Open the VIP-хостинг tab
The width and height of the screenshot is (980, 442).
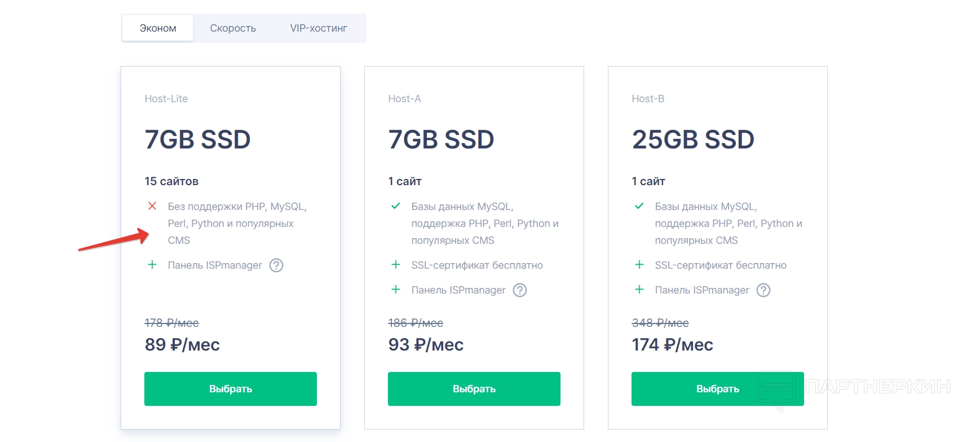pyautogui.click(x=319, y=28)
